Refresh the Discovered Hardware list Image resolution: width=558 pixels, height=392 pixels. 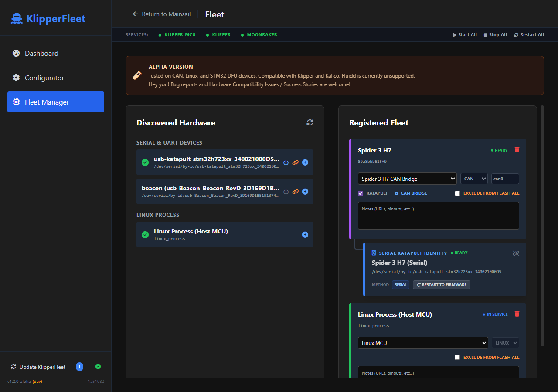pos(310,122)
